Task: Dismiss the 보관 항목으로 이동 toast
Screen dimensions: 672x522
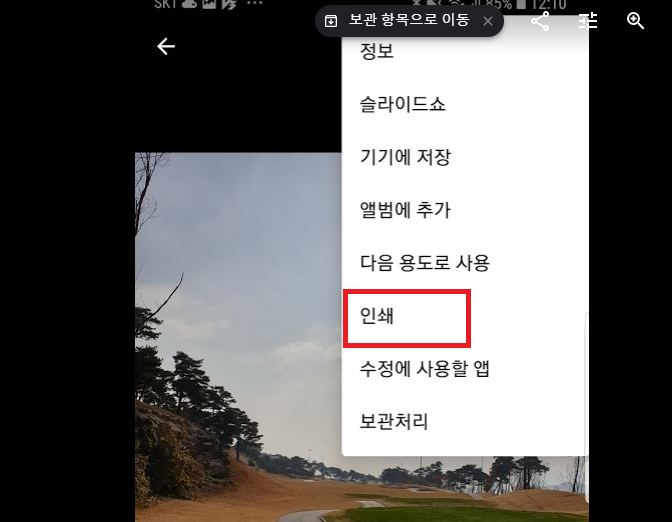Action: click(x=488, y=21)
